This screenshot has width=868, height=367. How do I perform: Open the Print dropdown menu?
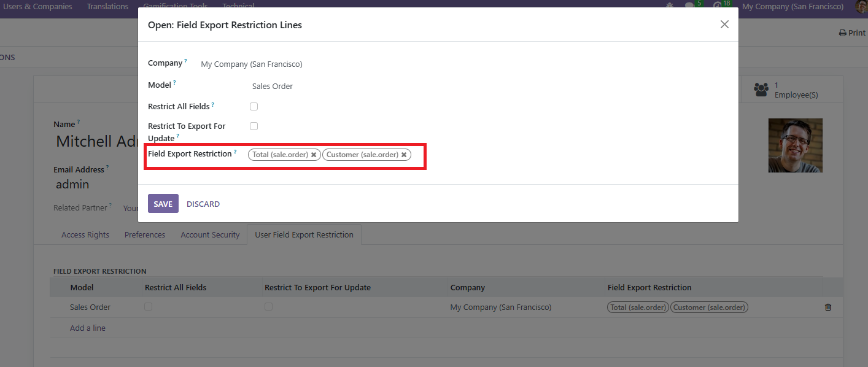click(x=852, y=33)
